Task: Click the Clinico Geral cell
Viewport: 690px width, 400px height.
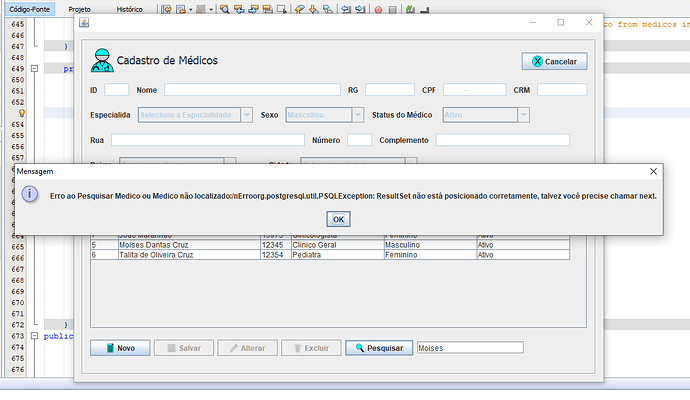Action: 337,245
